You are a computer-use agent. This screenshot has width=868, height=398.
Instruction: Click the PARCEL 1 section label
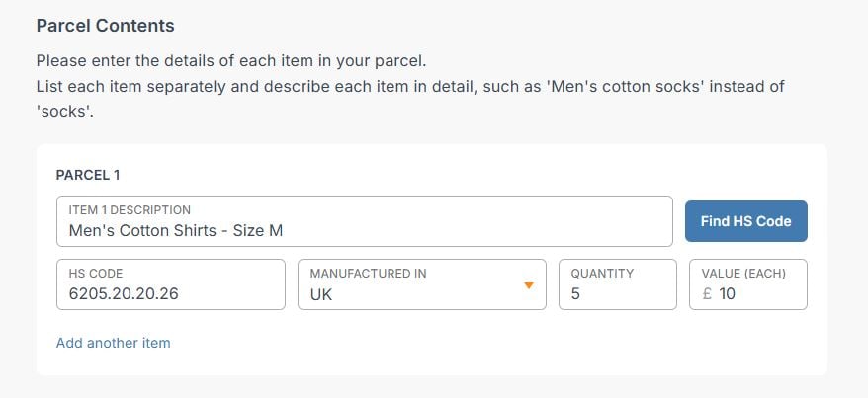[x=88, y=175]
